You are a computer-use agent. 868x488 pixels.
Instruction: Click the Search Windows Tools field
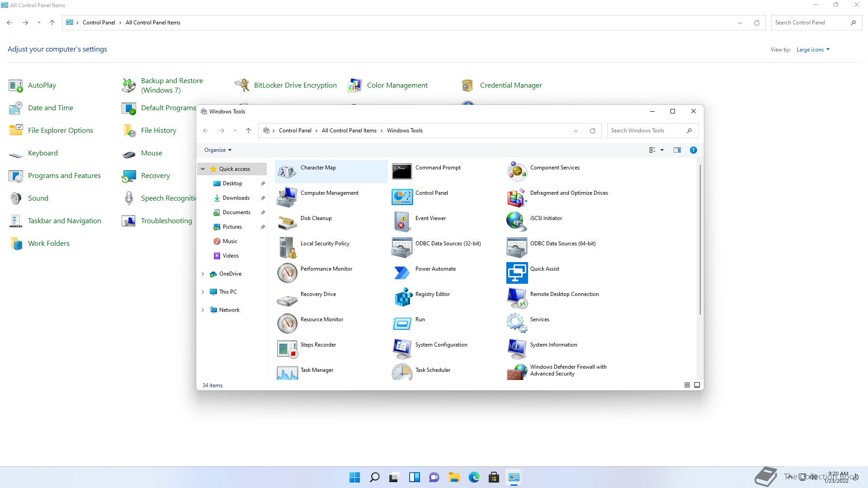click(x=646, y=131)
